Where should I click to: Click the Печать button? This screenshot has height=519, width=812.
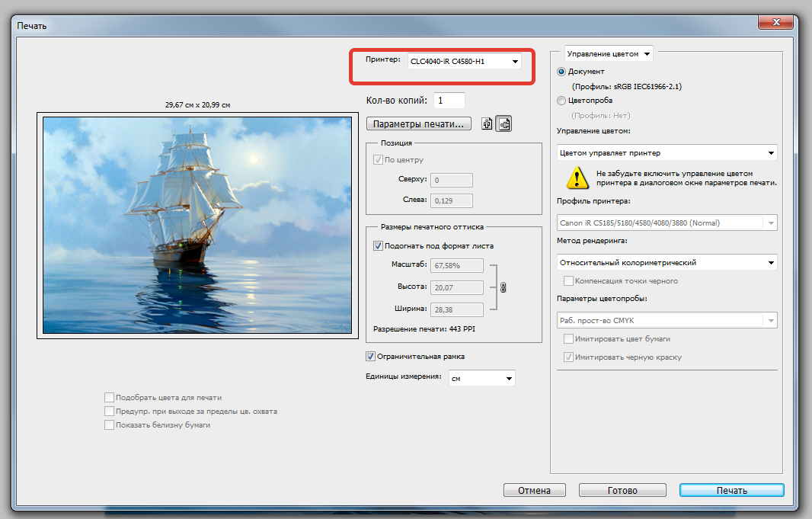732,490
